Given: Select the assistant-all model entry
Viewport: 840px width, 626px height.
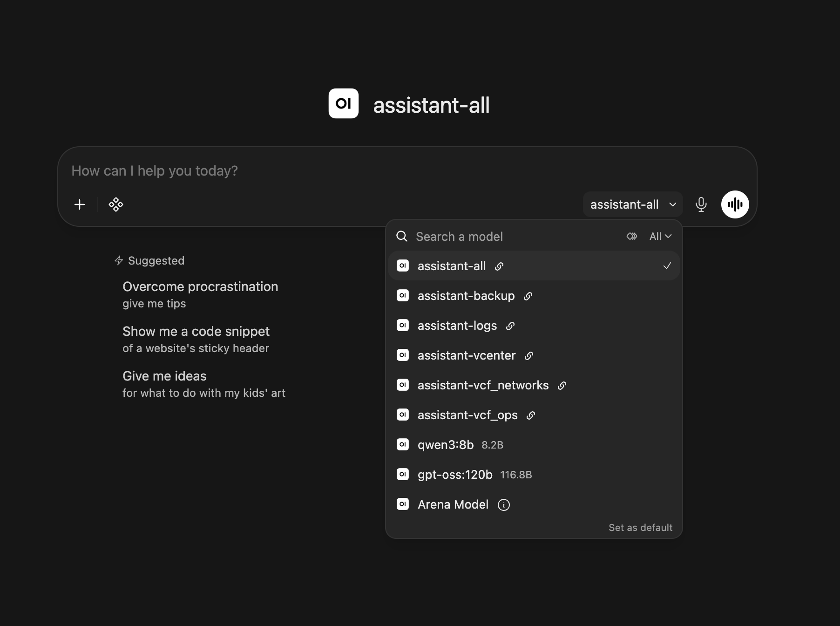Looking at the screenshot, I should [534, 265].
